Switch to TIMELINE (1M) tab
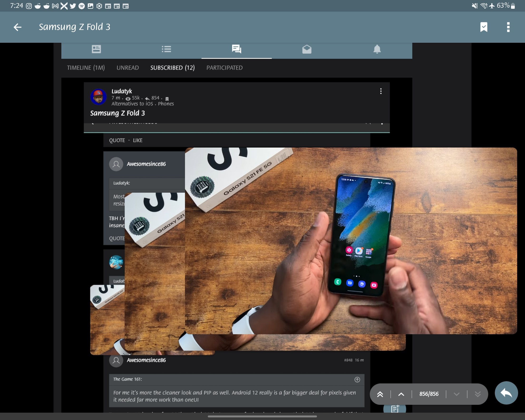This screenshot has width=525, height=420. (x=86, y=68)
